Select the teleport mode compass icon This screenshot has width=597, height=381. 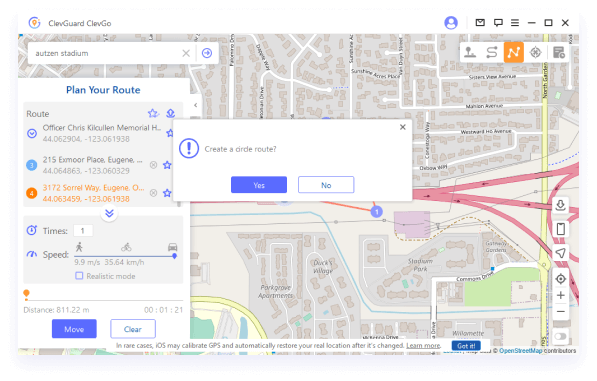click(x=535, y=52)
